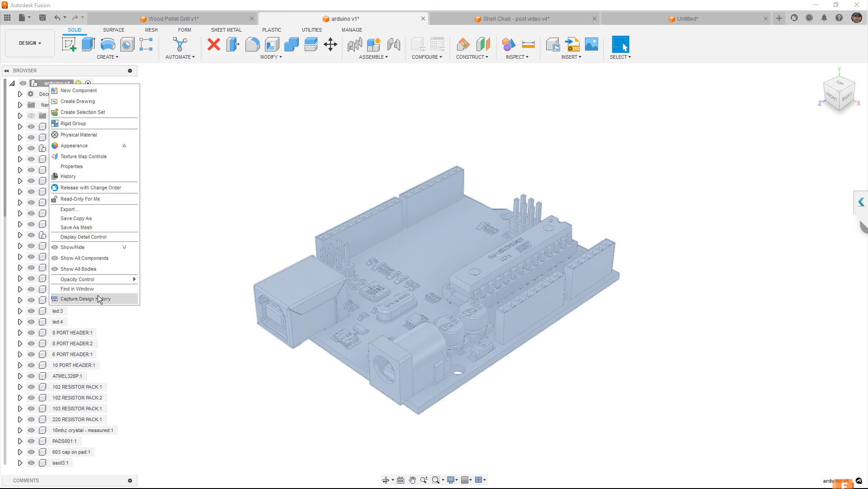Select the Joint tool icon

[x=355, y=44]
